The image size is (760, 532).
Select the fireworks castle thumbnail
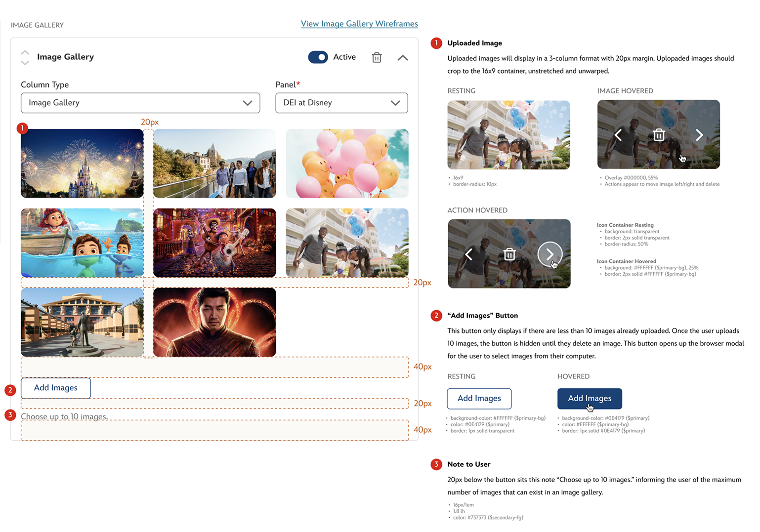pos(82,164)
